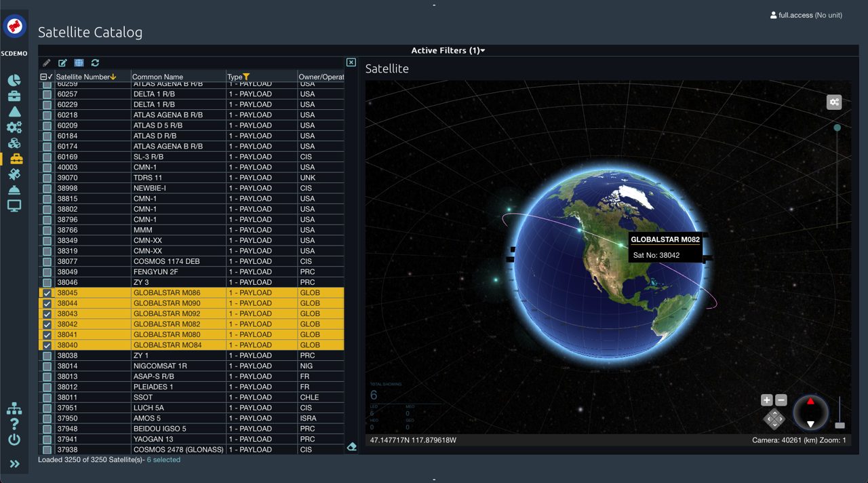The width and height of the screenshot is (868, 483).
Task: Expand the sidebar with double chevron
Action: 14,464
